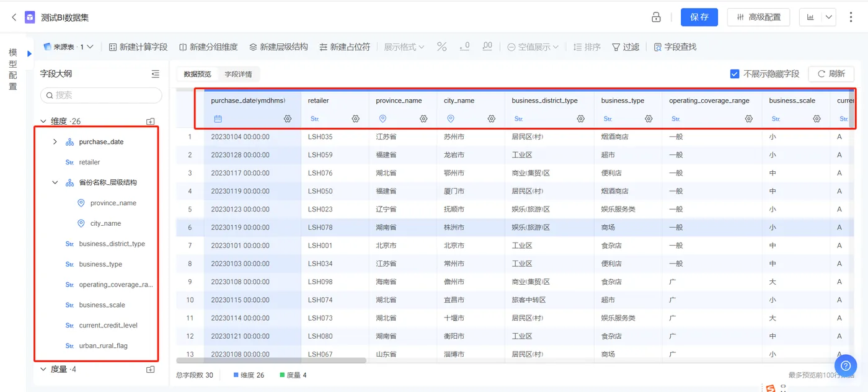The width and height of the screenshot is (868, 392).
Task: Collapse the 维度 ·26 section
Action: (43, 122)
